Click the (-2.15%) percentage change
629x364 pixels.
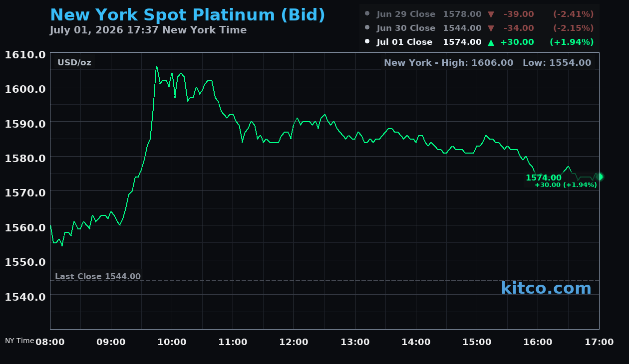pyautogui.click(x=573, y=28)
